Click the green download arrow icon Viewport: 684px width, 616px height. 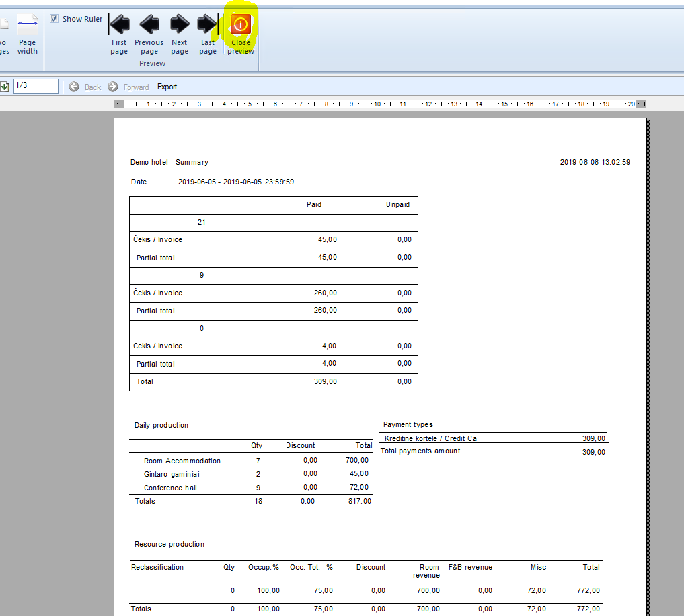pyautogui.click(x=4, y=87)
